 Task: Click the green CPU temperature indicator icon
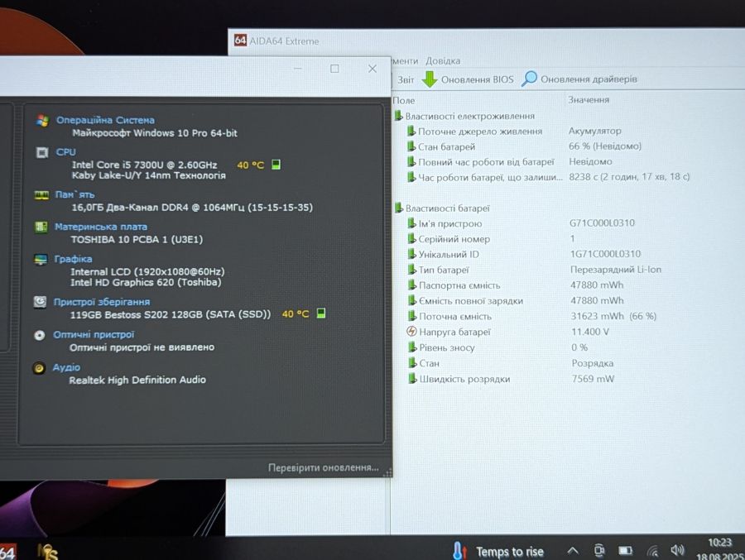point(276,165)
